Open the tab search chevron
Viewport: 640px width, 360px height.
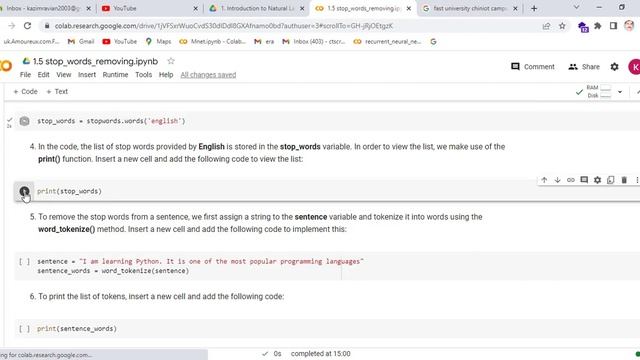pyautogui.click(x=576, y=7)
